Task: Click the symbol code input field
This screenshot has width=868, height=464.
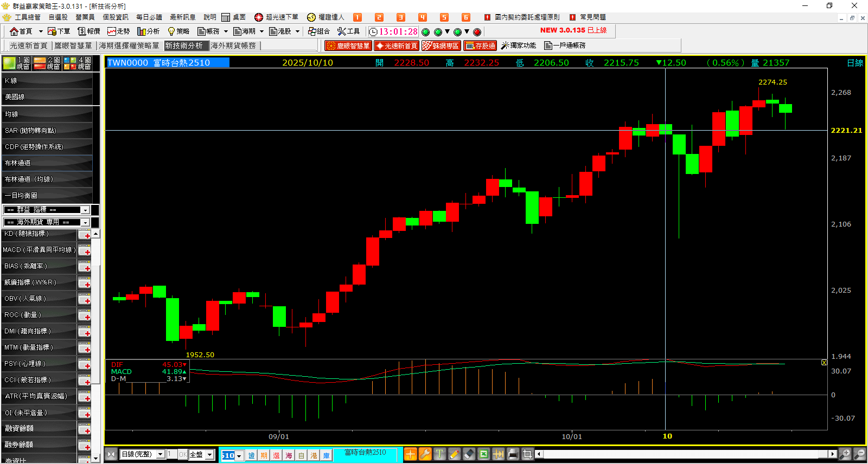Action: (x=228, y=455)
